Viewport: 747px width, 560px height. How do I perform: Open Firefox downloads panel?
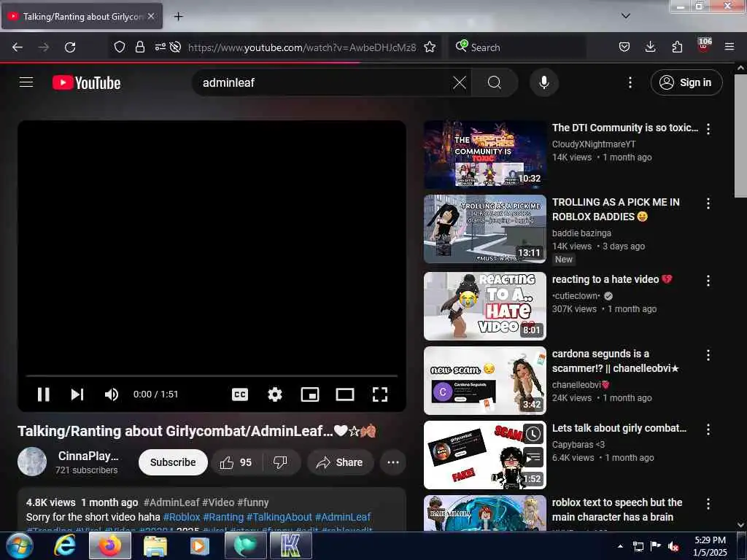click(650, 47)
